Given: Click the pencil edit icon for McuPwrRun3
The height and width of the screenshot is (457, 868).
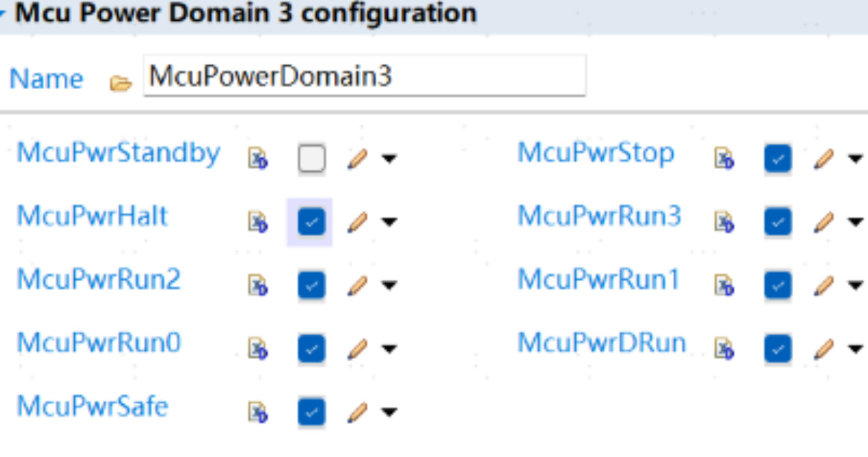Looking at the screenshot, I should point(824,223).
